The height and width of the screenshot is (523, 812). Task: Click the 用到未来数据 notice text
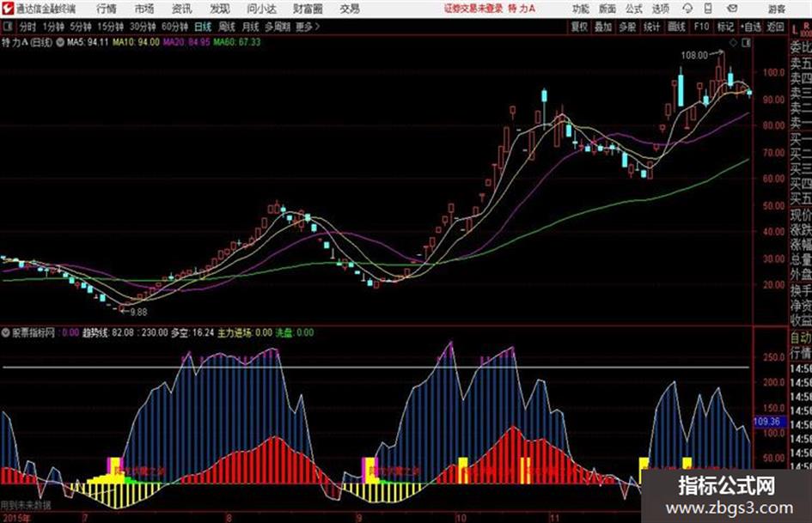[26, 506]
